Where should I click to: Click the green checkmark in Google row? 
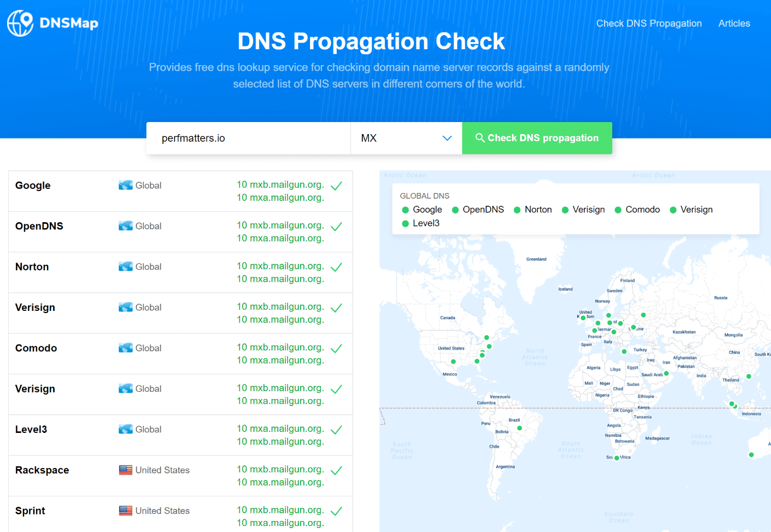337,186
